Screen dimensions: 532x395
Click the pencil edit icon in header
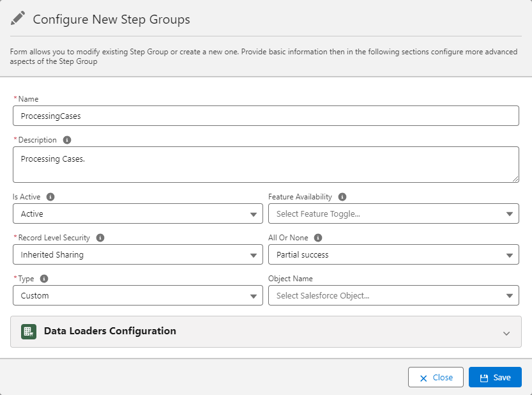[18, 19]
